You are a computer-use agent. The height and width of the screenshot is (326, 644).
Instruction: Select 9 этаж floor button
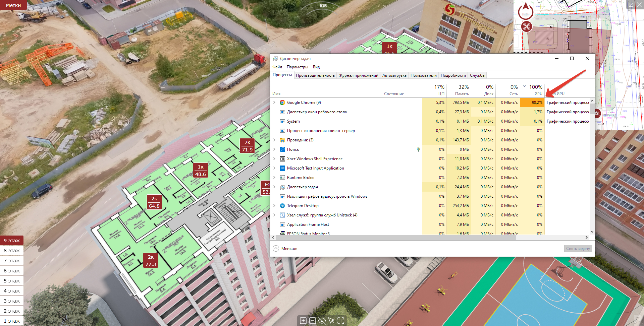[x=12, y=241]
